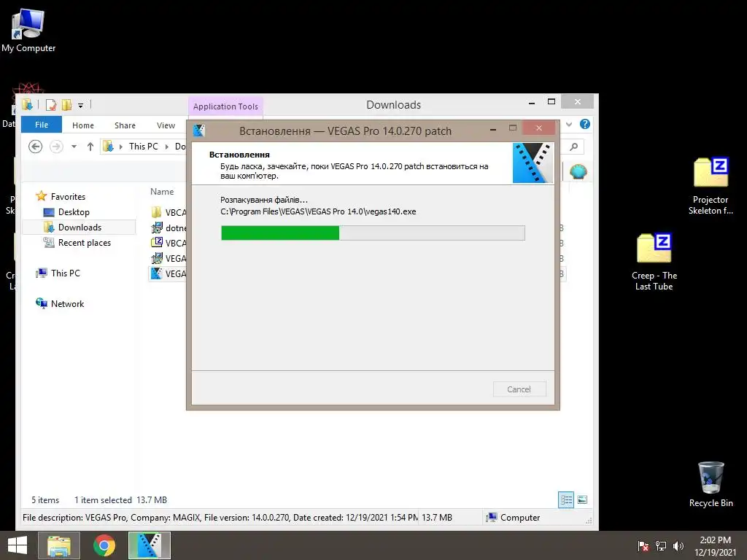
Task: Go back in Downloads Explorer window
Action: click(x=35, y=146)
